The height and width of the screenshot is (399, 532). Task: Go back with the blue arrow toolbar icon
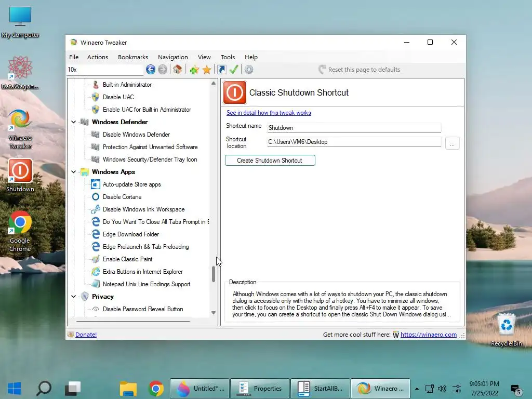(151, 70)
